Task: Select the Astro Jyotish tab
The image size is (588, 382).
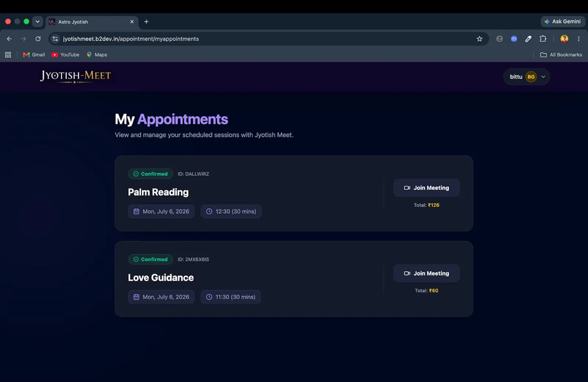Action: pos(92,22)
